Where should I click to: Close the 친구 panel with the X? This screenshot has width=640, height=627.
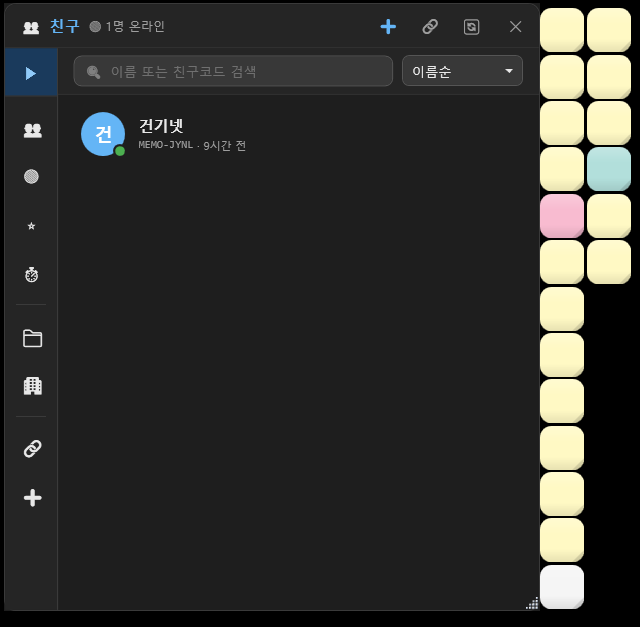click(516, 27)
